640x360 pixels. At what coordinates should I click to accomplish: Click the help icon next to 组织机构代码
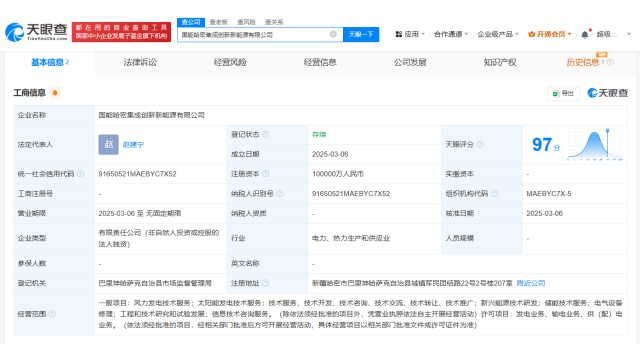pos(494,193)
